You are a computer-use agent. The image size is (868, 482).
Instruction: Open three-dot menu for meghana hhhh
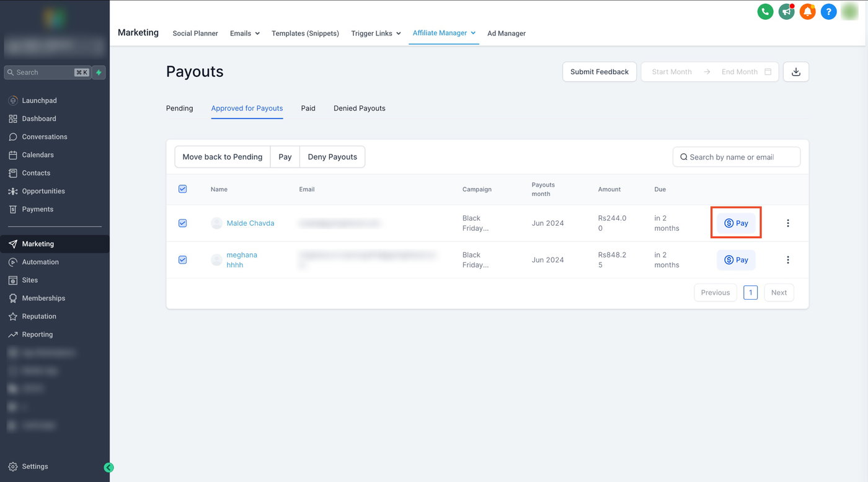788,260
